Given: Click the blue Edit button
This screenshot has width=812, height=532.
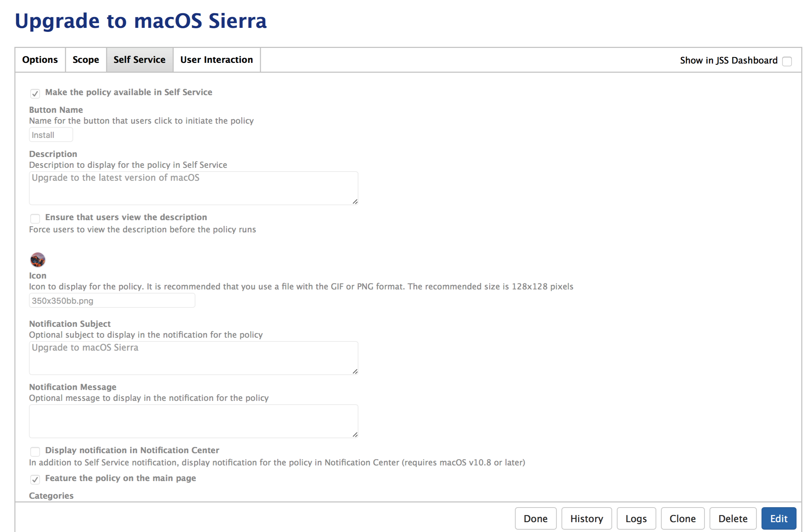Looking at the screenshot, I should coord(779,518).
